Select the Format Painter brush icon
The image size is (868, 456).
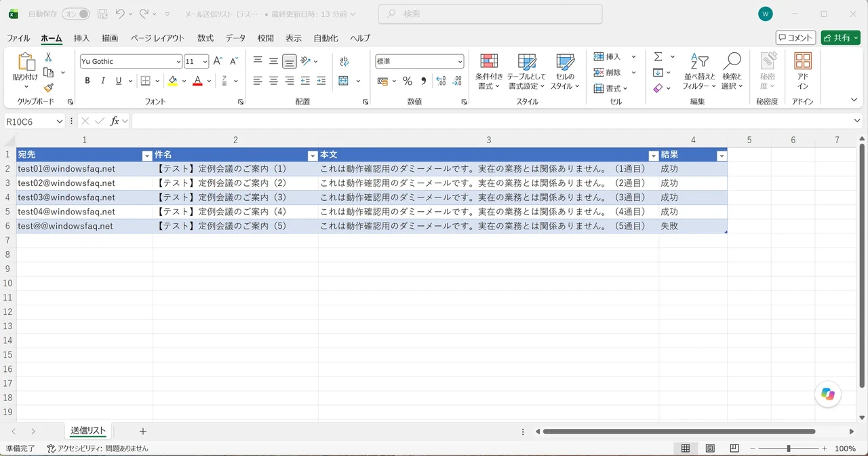[x=49, y=88]
